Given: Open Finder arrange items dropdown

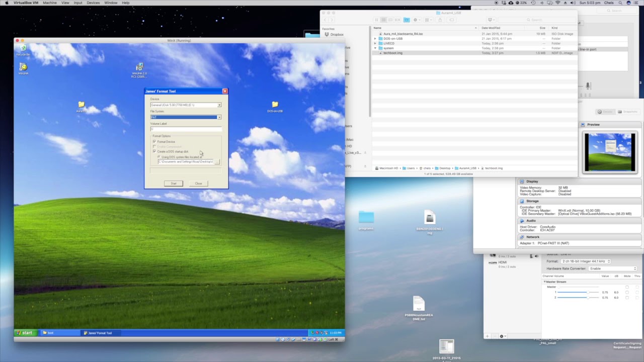Looking at the screenshot, I should pyautogui.click(x=428, y=20).
